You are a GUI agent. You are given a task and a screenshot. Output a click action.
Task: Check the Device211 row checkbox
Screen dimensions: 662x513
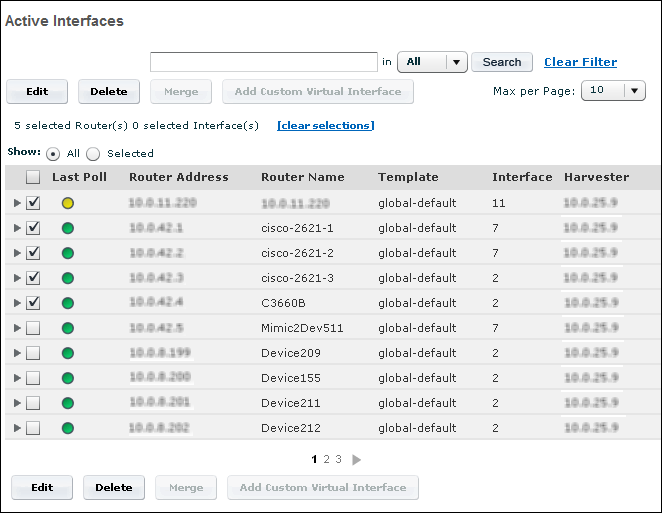pyautogui.click(x=33, y=403)
